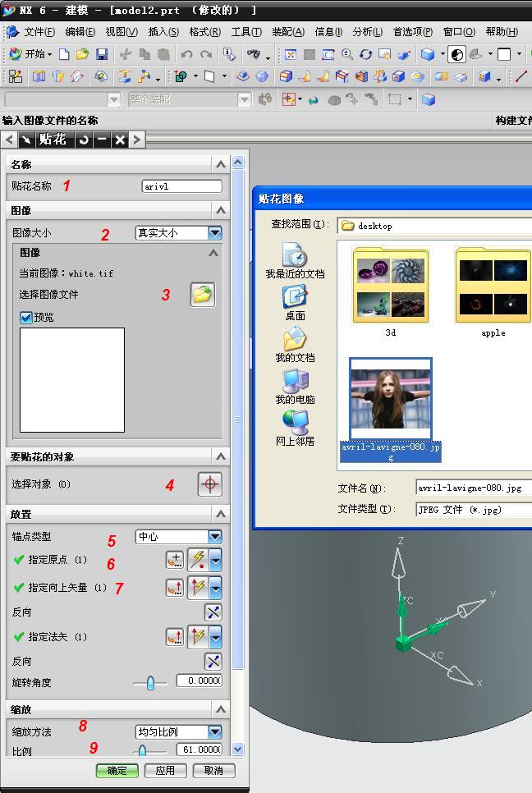Click the 应用 Apply button

(x=165, y=770)
